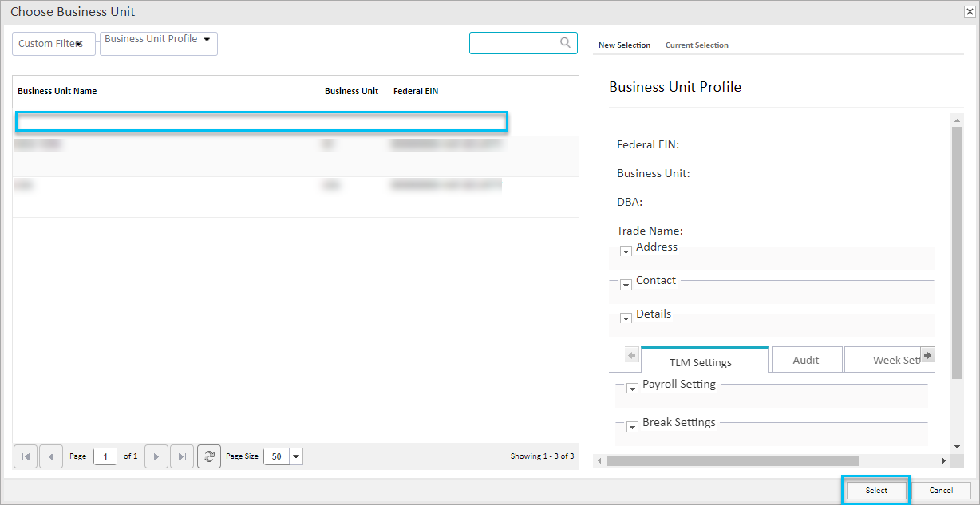Viewport: 980px width, 505px height.
Task: Jump to last page of results
Action: pyautogui.click(x=182, y=456)
